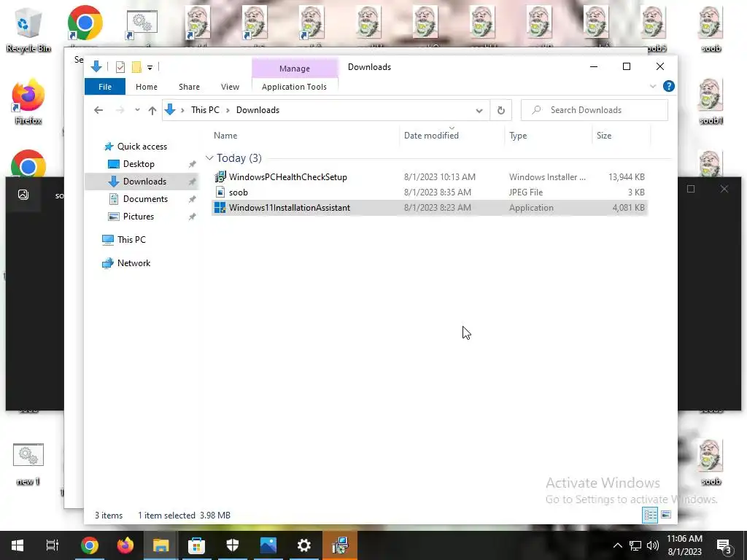Switch to Details view layout
This screenshot has height=560, width=747.
coord(650,515)
